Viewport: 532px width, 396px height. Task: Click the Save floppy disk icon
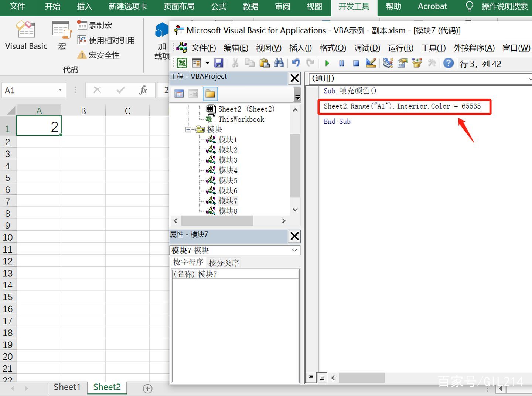pos(219,63)
